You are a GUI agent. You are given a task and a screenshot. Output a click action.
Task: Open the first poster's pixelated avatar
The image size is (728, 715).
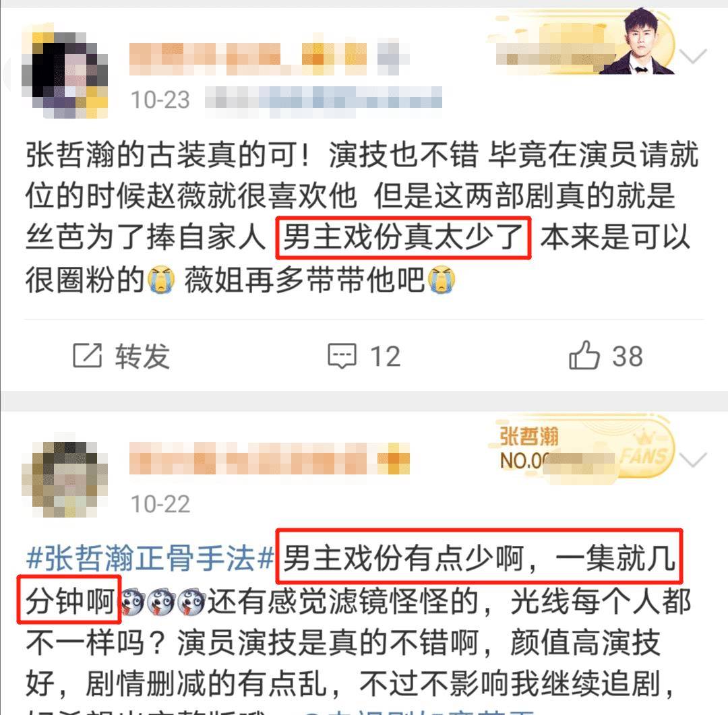click(65, 74)
